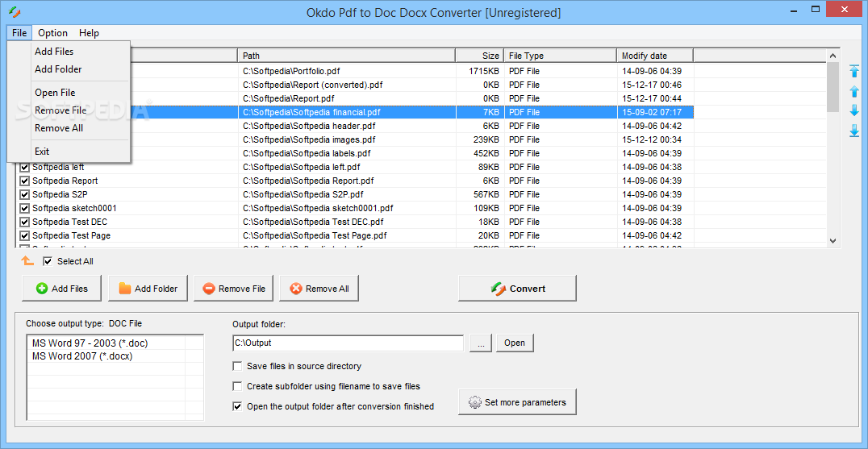Sort list by Path column header
The width and height of the screenshot is (868, 449).
coord(347,56)
